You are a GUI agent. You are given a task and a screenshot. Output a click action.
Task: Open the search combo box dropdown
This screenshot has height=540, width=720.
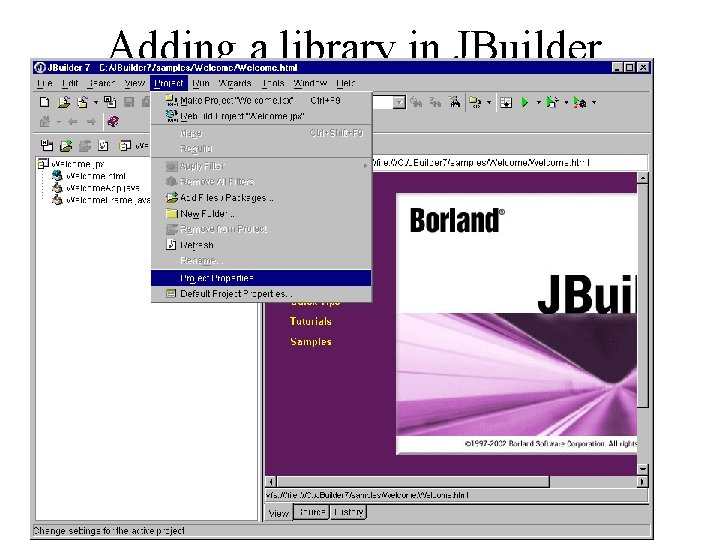399,102
